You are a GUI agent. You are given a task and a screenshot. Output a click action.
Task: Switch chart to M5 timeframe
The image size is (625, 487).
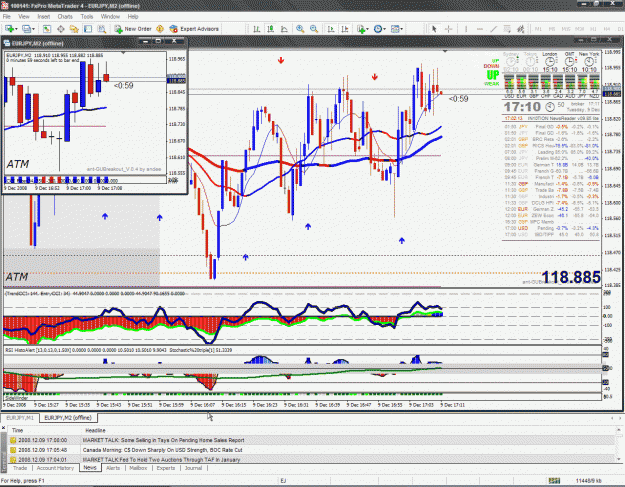(552, 29)
